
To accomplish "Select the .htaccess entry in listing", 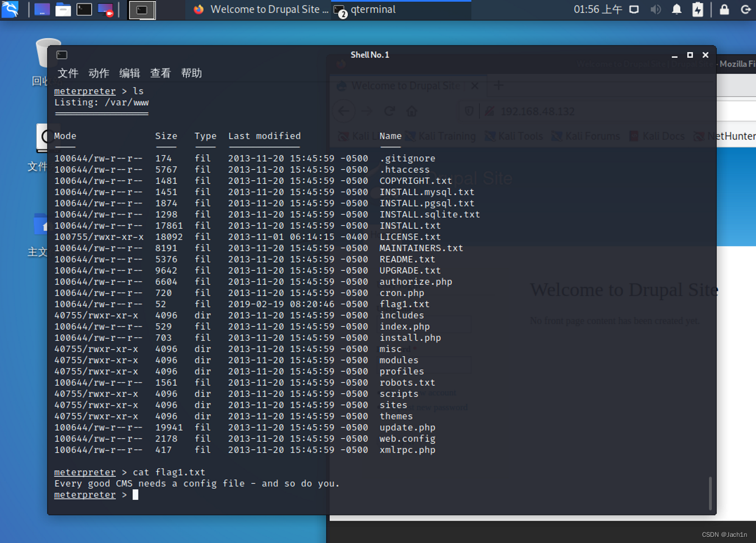I will 404,170.
